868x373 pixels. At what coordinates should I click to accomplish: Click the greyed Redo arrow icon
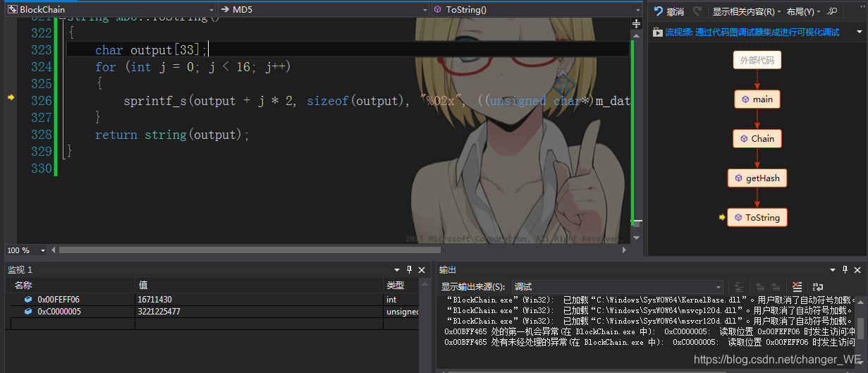tap(697, 11)
